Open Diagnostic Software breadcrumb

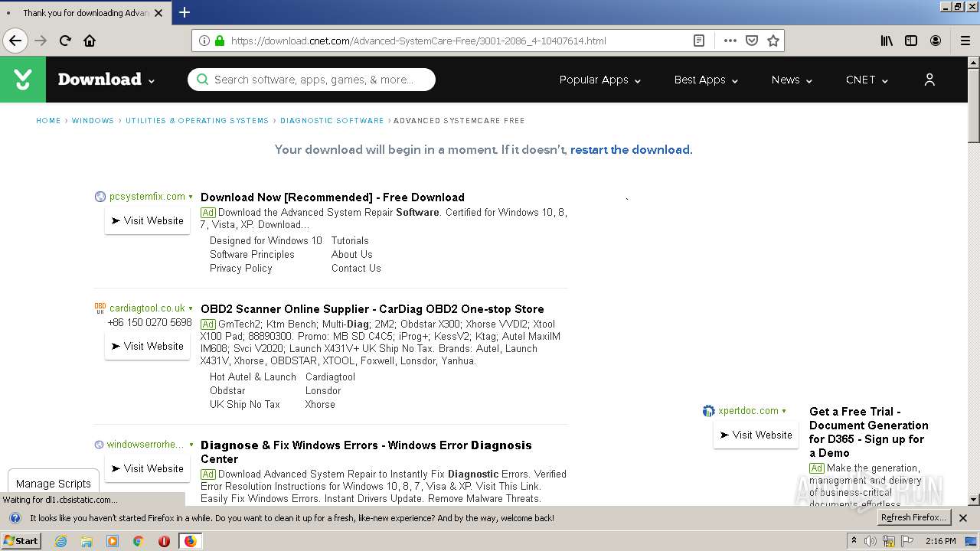(x=332, y=121)
